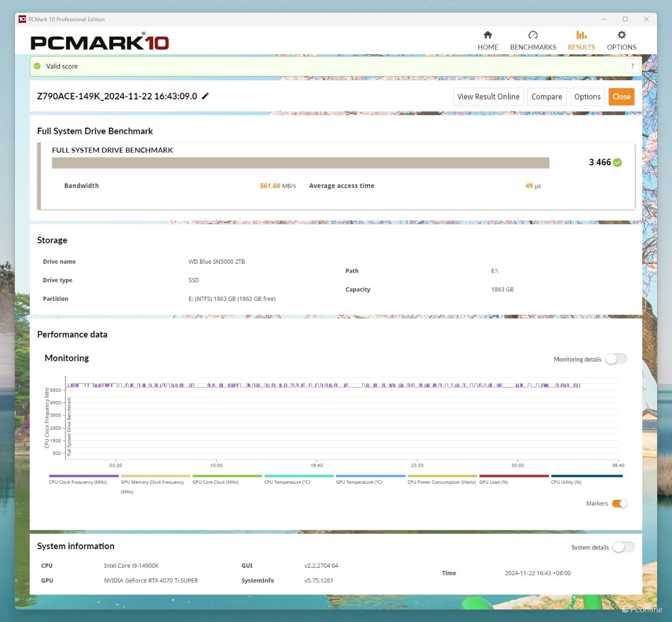Click the drive type value SSD

[x=194, y=280]
